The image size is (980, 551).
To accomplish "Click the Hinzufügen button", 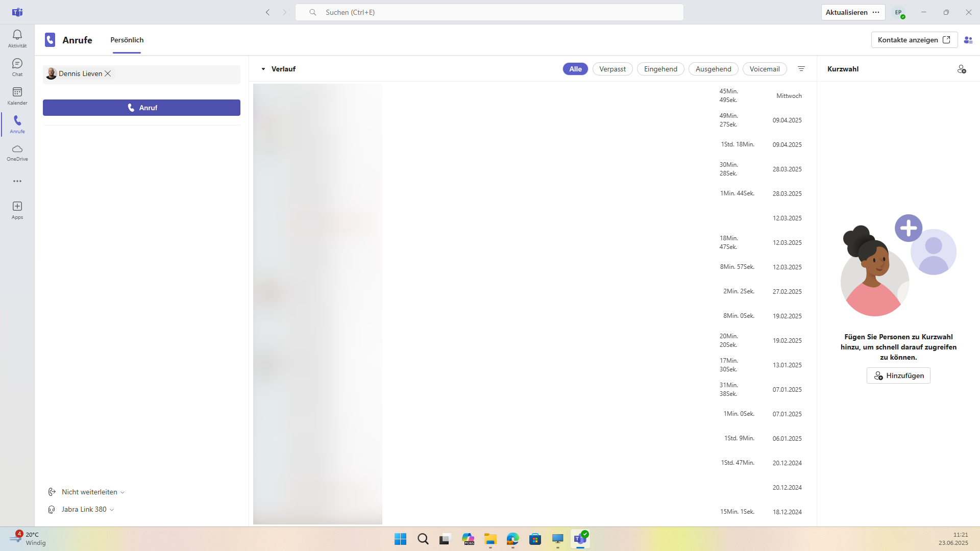I will pos(898,375).
